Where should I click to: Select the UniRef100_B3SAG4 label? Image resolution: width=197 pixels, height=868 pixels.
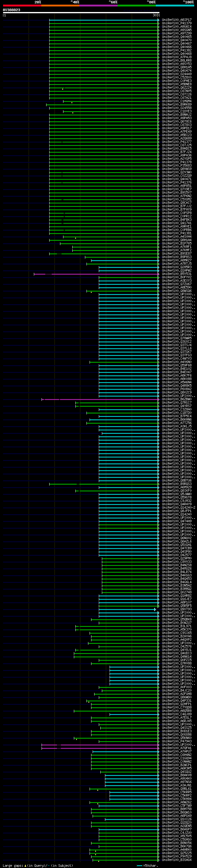pos(177,860)
